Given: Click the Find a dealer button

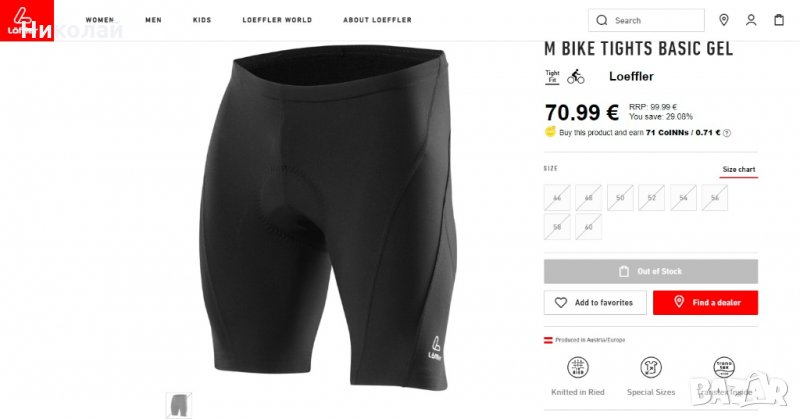Looking at the screenshot, I should click(705, 302).
